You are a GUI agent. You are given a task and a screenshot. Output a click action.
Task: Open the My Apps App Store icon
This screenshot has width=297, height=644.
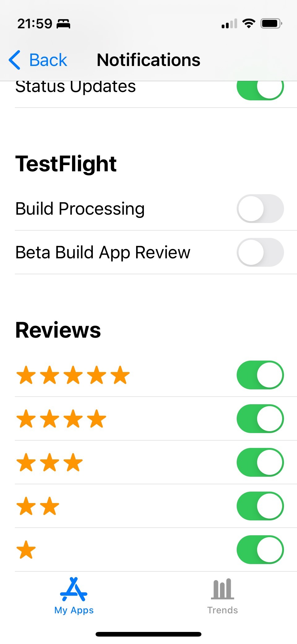[74, 589]
